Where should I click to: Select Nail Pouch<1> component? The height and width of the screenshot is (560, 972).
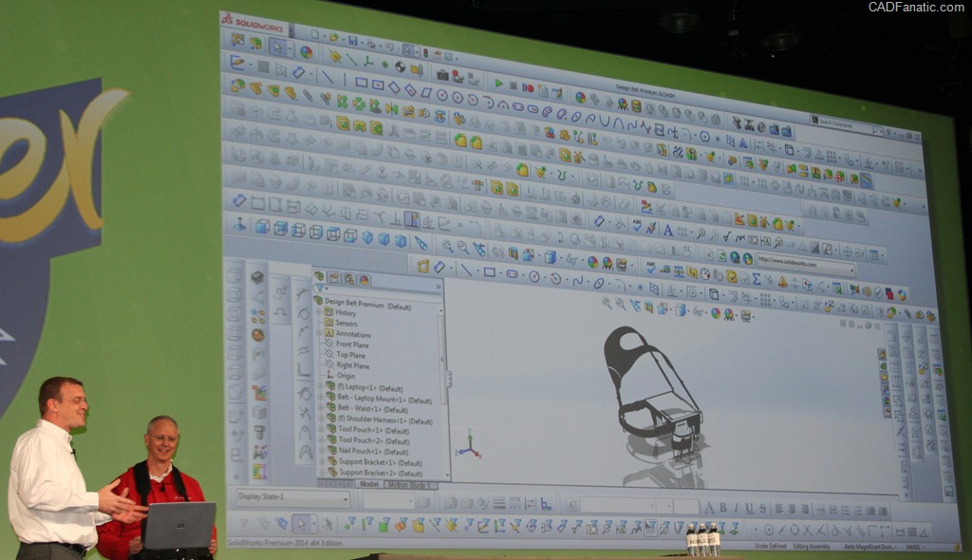pyautogui.click(x=373, y=452)
